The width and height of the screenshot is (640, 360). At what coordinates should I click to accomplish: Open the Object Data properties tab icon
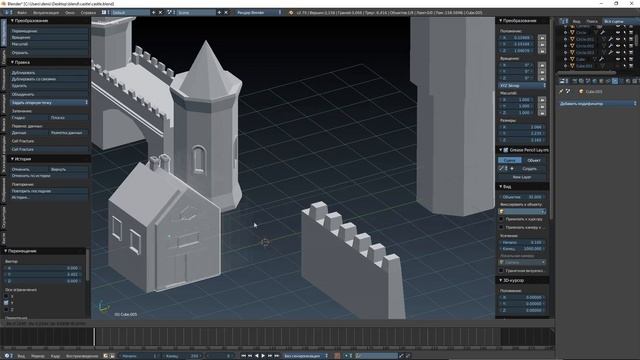(622, 81)
